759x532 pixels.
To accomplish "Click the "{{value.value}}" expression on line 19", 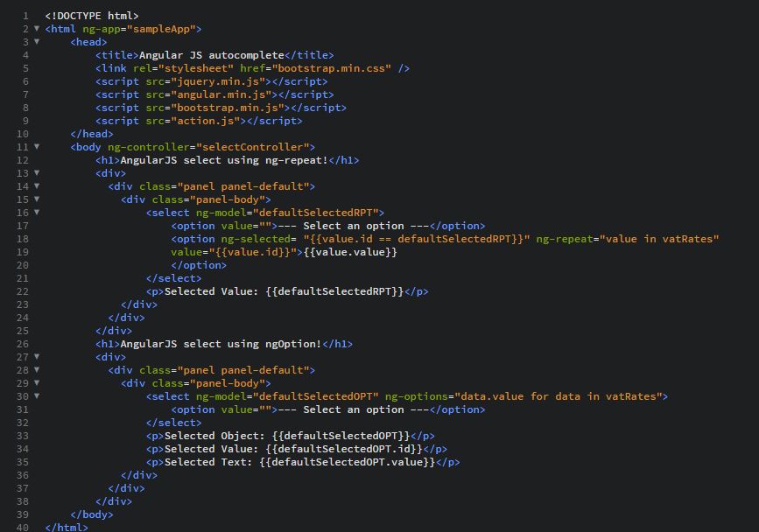I will pyautogui.click(x=350, y=252).
